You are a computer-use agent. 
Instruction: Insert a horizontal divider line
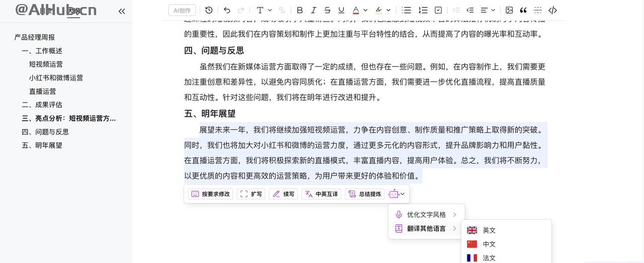[x=538, y=10]
